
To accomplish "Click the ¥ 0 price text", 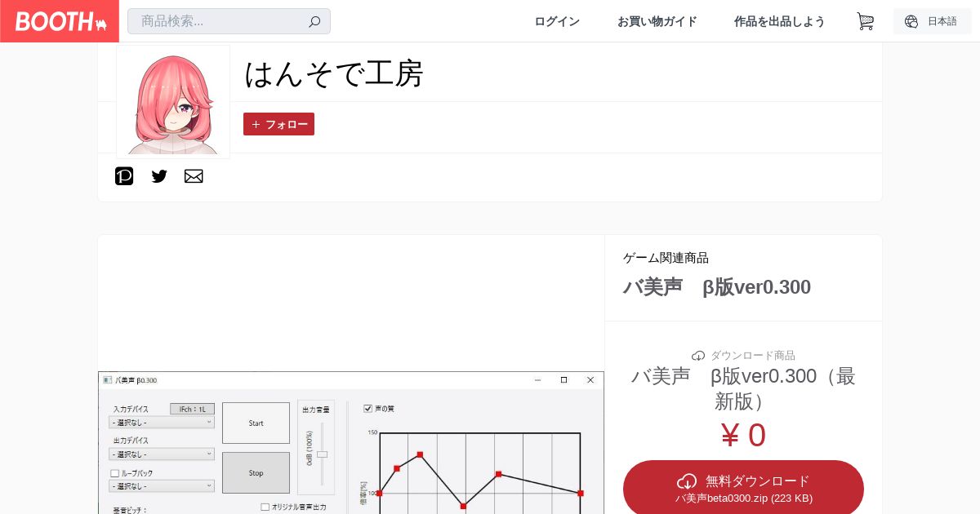I will pos(743,435).
